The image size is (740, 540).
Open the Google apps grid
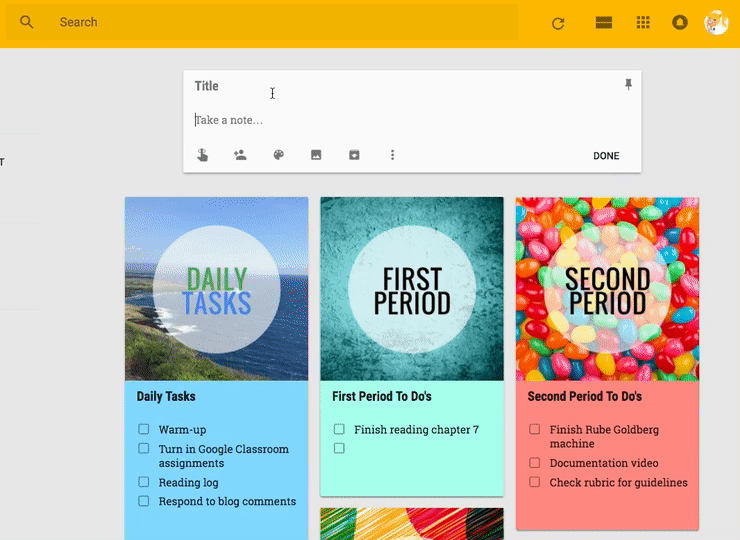643,22
